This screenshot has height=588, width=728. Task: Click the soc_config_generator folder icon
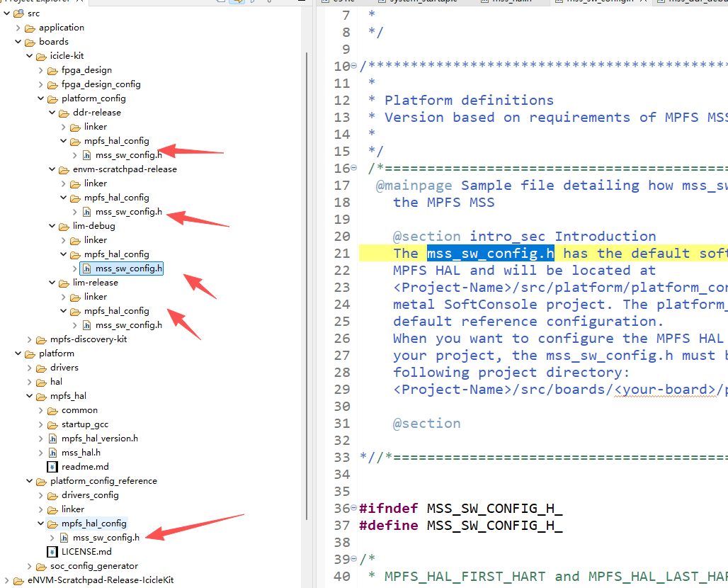(41, 566)
